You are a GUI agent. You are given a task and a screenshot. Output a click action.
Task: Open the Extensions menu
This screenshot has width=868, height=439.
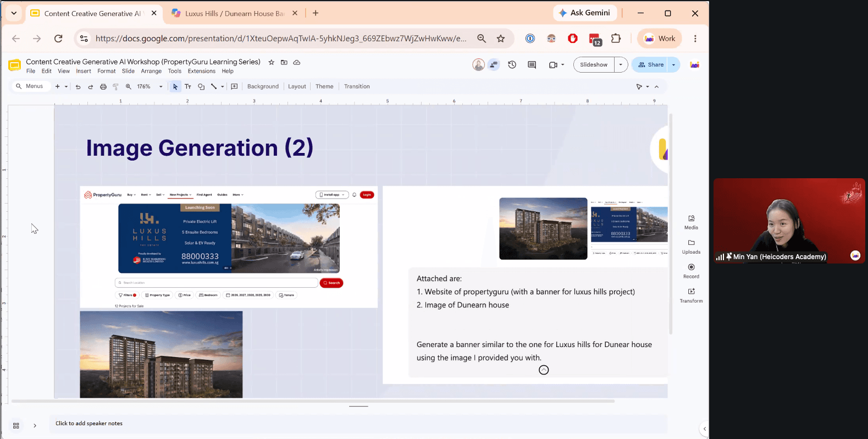[202, 71]
